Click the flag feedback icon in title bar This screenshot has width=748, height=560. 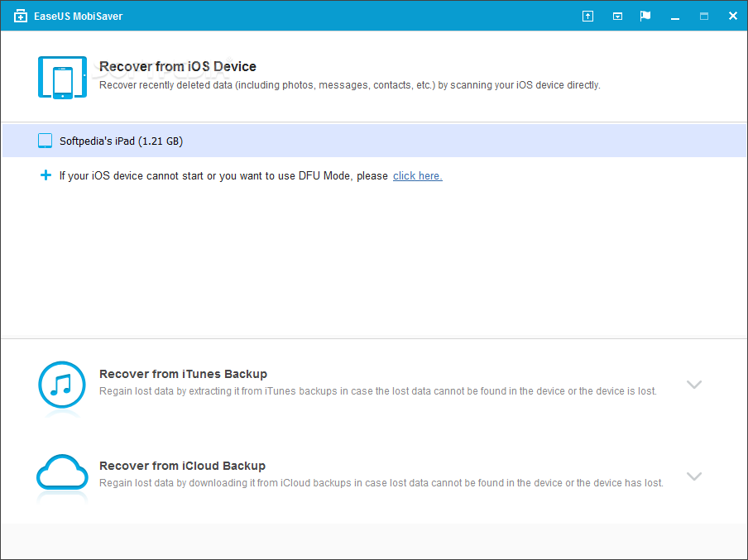(645, 17)
